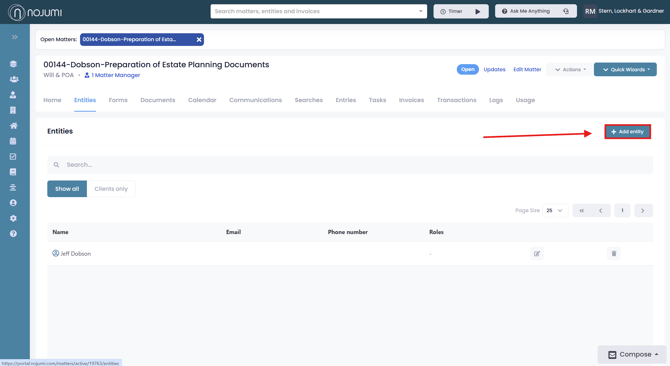Image resolution: width=670 pixels, height=366 pixels.
Task: Expand the sidebar with double chevron
Action: click(15, 37)
